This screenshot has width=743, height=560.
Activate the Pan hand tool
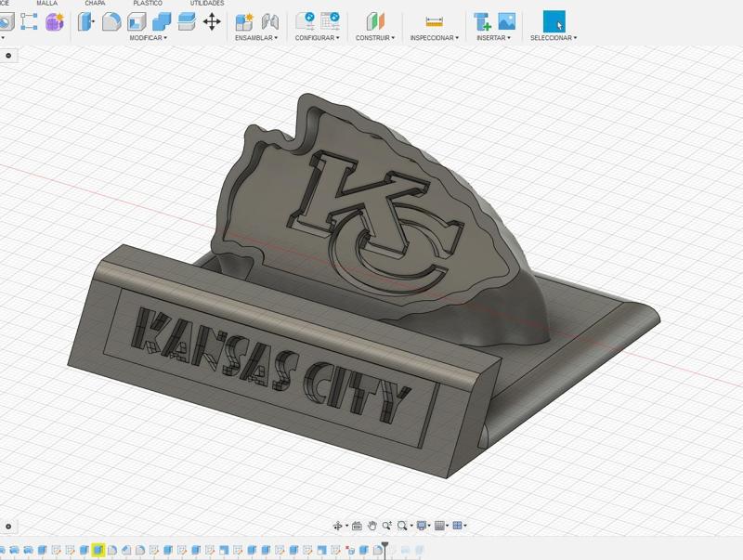[372, 526]
